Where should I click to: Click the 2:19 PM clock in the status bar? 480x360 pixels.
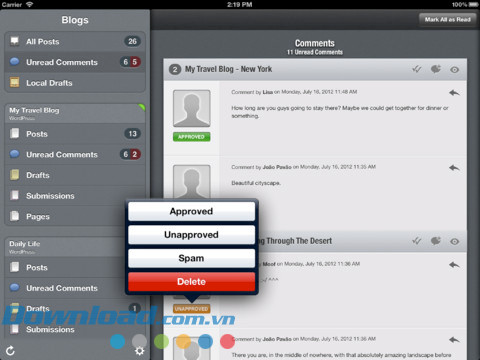click(240, 4)
